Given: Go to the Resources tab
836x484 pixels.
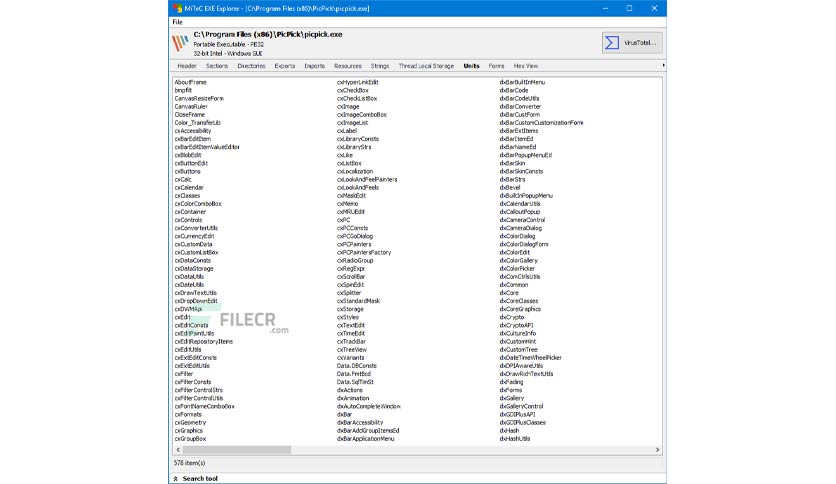Looking at the screenshot, I should point(348,66).
